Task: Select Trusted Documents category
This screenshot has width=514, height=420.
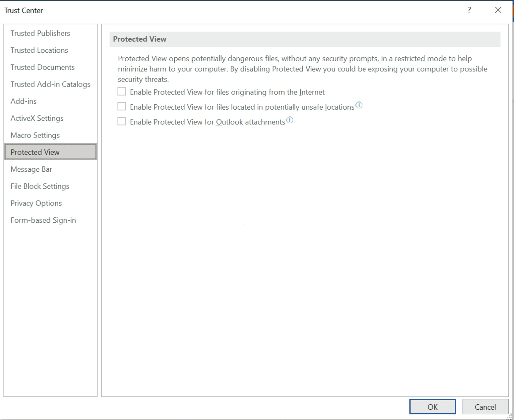Action: (50, 67)
